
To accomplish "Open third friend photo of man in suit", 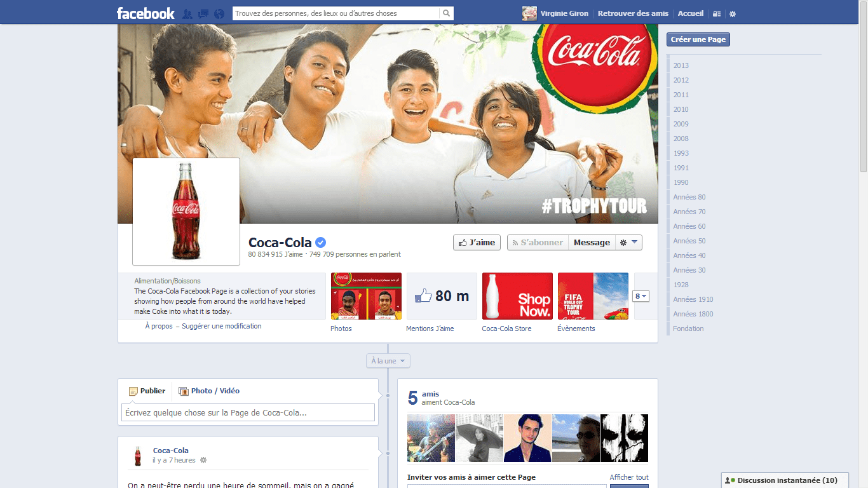I will [x=527, y=438].
